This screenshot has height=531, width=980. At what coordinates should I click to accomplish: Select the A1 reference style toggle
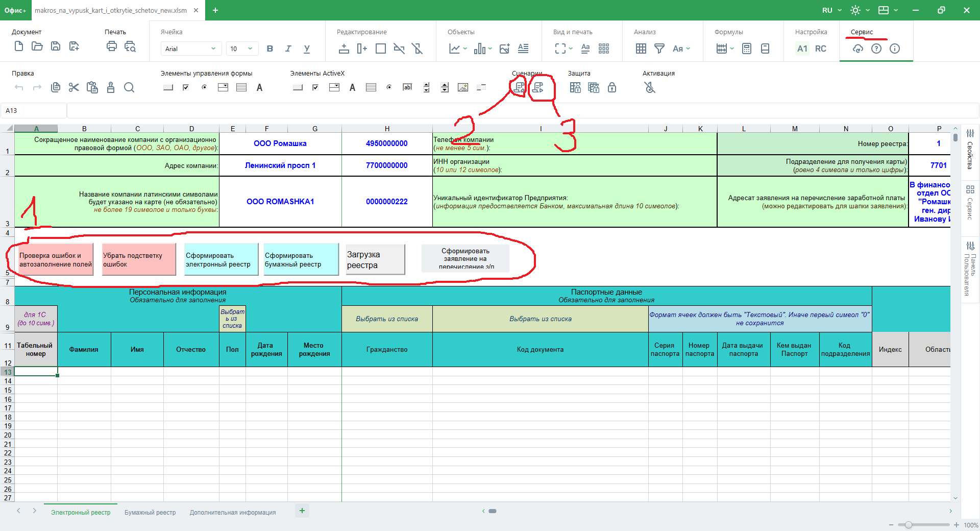point(802,49)
